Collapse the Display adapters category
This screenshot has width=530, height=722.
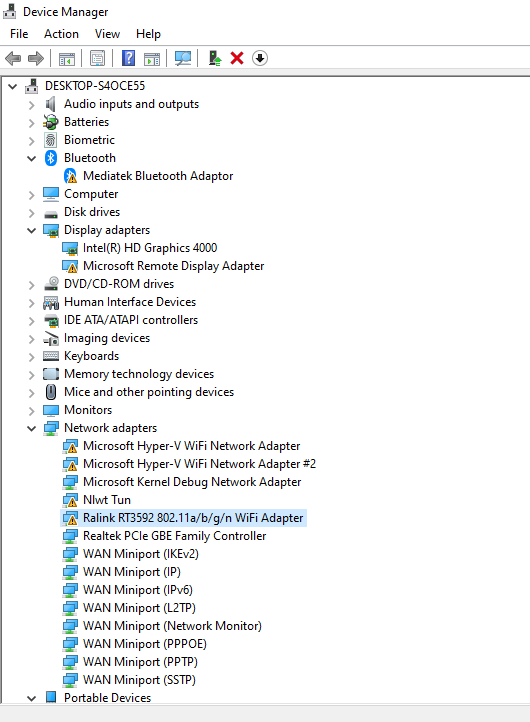tap(31, 230)
